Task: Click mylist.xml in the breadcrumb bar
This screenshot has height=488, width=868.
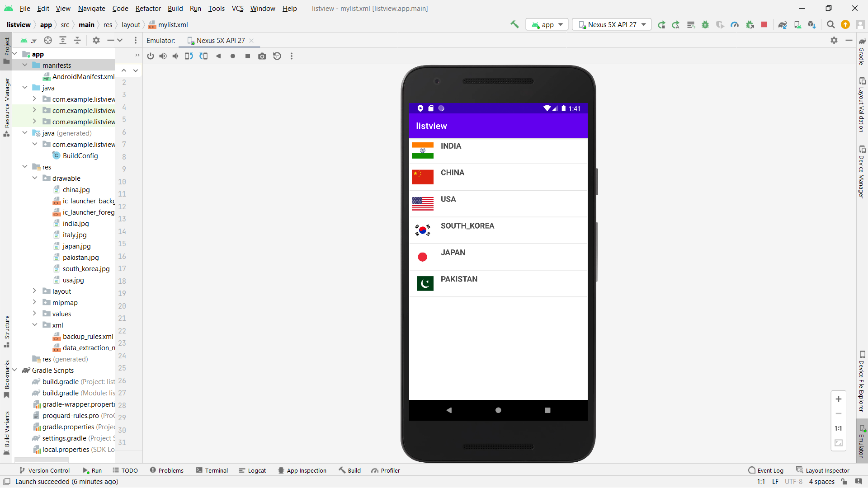Action: pyautogui.click(x=172, y=24)
